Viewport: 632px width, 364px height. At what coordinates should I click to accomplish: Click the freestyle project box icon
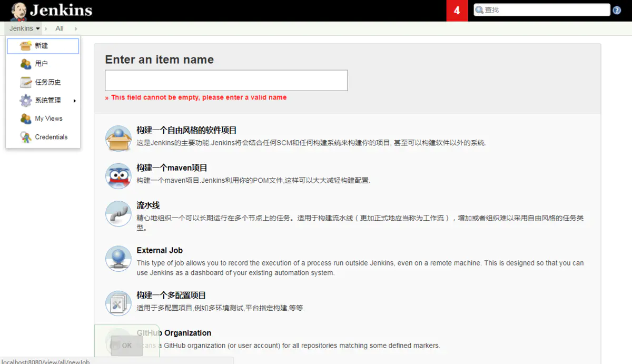118,138
